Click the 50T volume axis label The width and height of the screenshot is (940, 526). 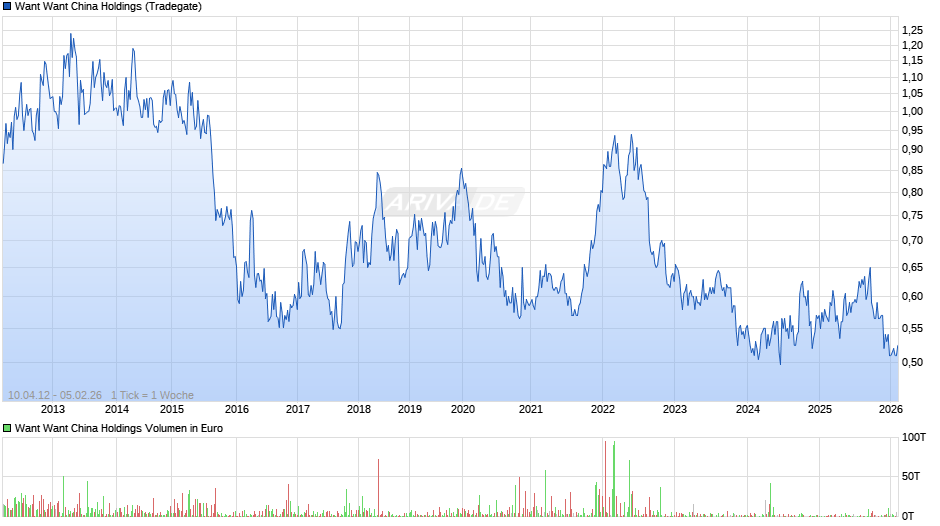911,476
